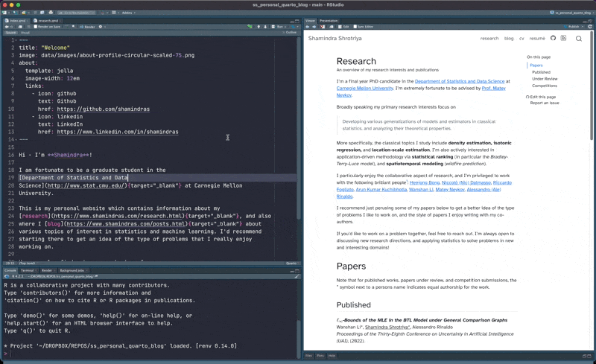Click the Print icon in main toolbar
This screenshot has width=596, height=364.
(x=51, y=13)
